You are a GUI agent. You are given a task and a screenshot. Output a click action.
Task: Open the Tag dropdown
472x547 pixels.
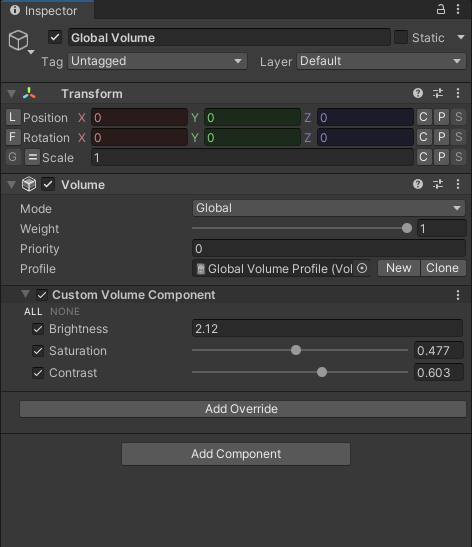click(157, 61)
